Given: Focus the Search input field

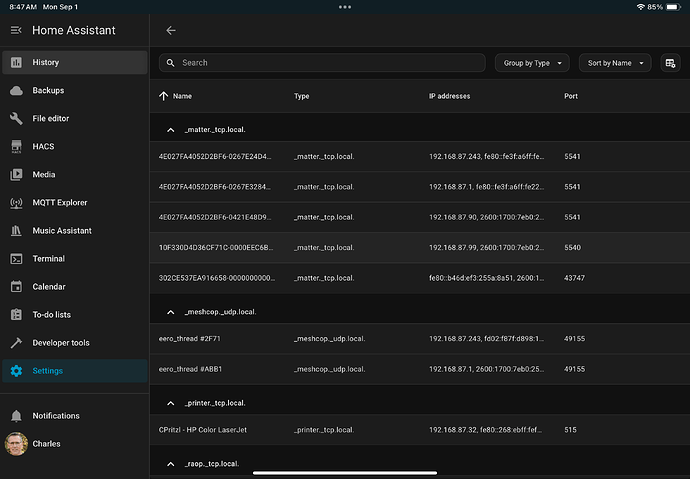Looking at the screenshot, I should click(x=322, y=63).
